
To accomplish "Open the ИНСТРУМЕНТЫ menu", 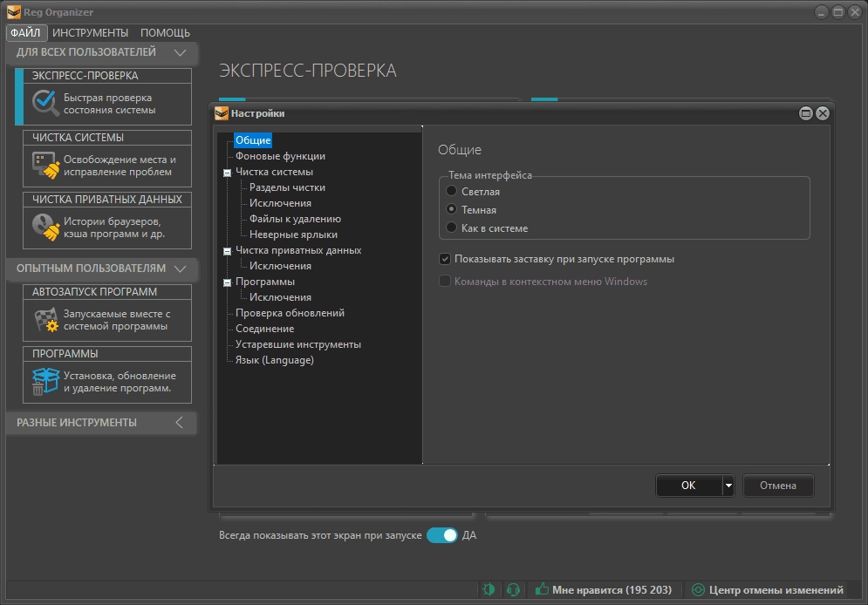I will click(x=90, y=32).
